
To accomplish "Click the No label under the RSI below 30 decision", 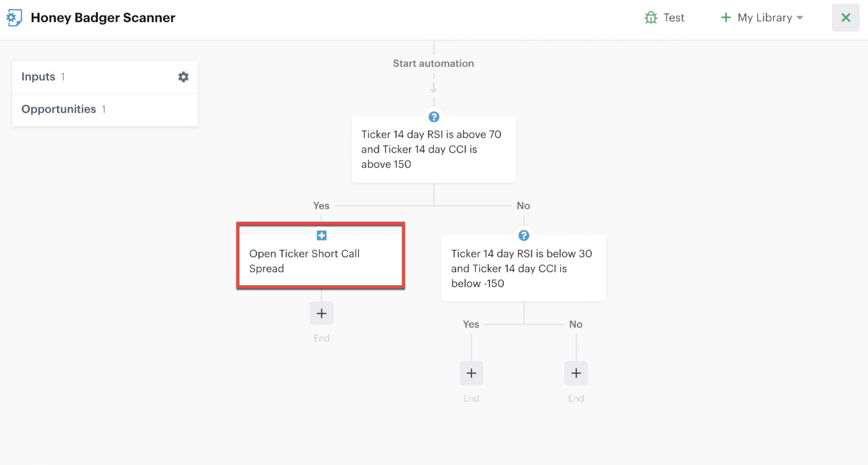I will (x=576, y=324).
